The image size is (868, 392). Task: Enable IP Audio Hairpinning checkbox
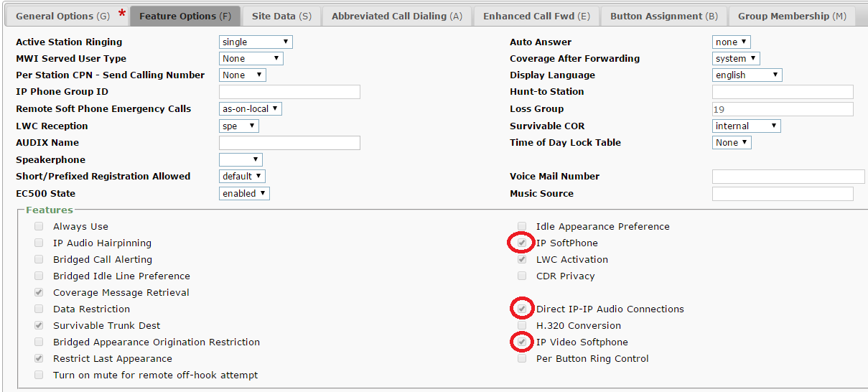[x=39, y=243]
